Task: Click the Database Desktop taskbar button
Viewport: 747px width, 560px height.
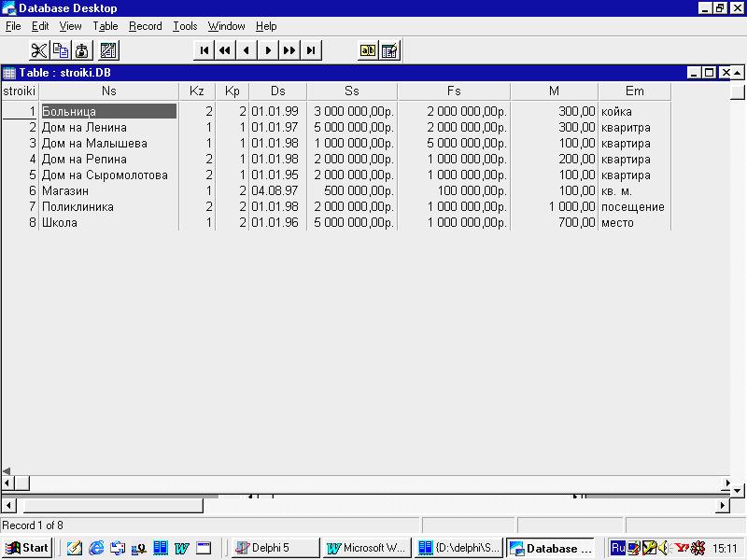Action: pos(550,548)
